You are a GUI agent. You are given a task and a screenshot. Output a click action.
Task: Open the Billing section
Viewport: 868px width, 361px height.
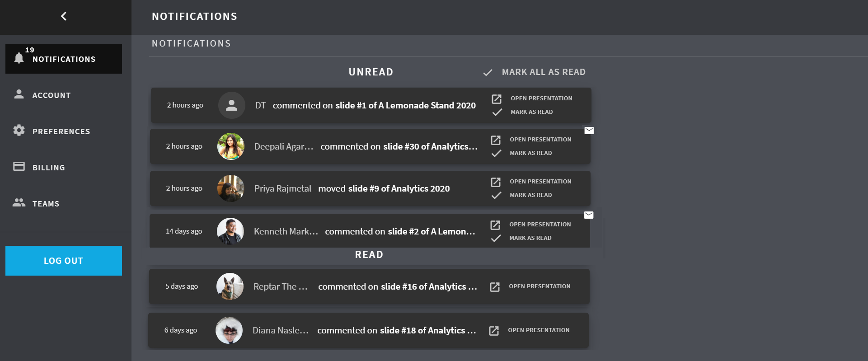(x=49, y=168)
